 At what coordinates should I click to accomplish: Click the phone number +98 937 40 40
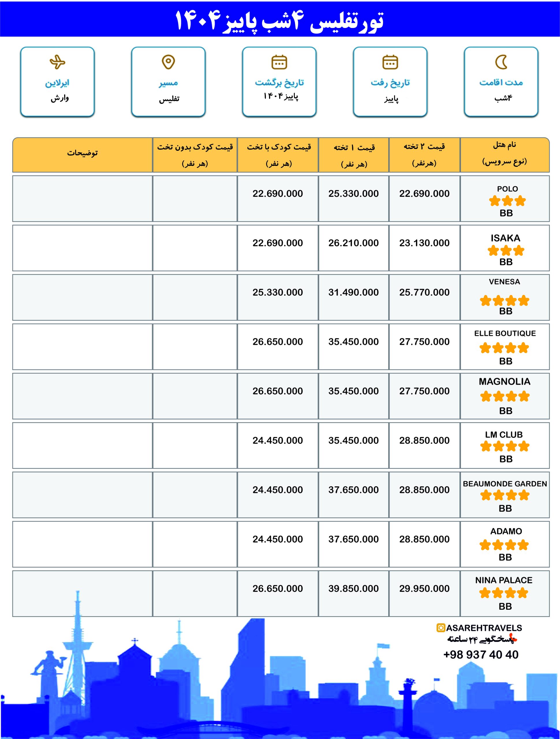[x=481, y=654]
